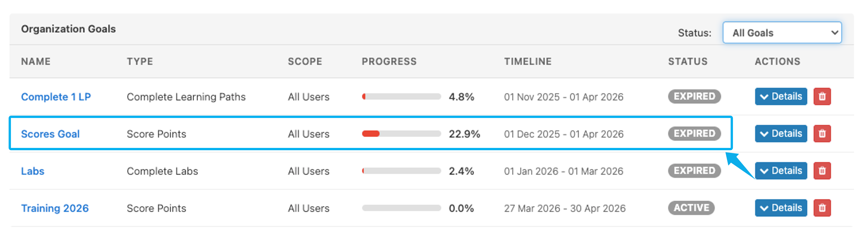Delete the Labs goal

(822, 171)
